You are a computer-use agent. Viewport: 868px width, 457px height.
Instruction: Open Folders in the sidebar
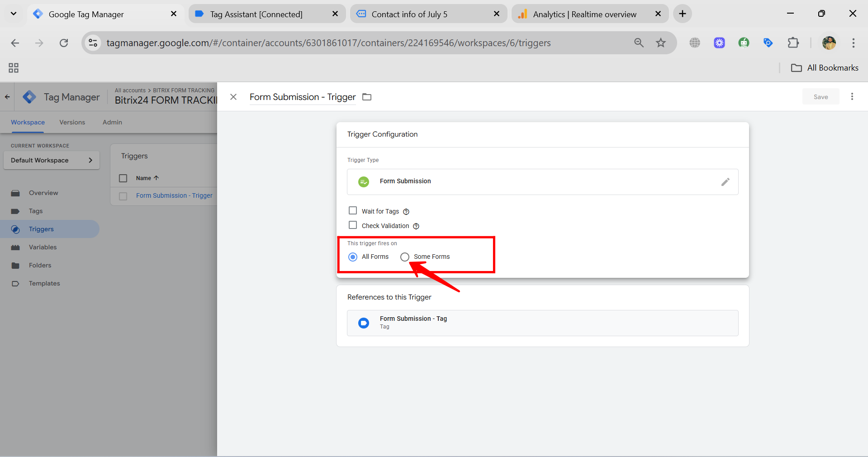point(40,265)
